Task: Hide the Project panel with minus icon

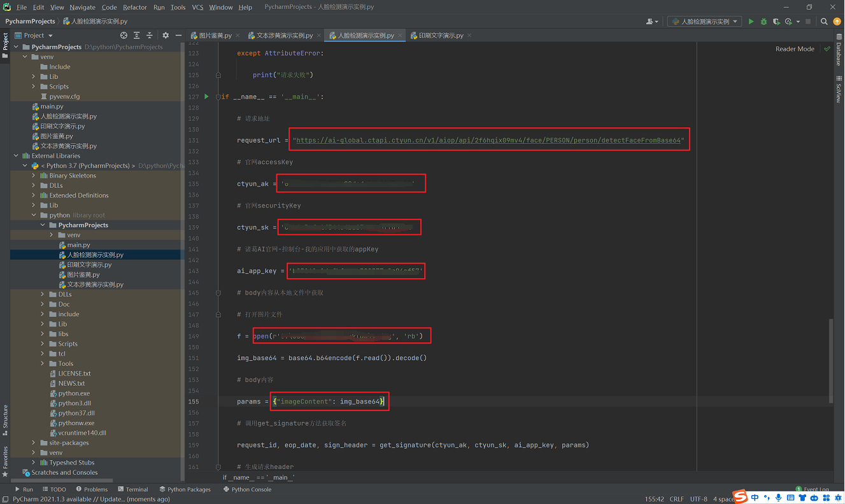Action: 178,36
